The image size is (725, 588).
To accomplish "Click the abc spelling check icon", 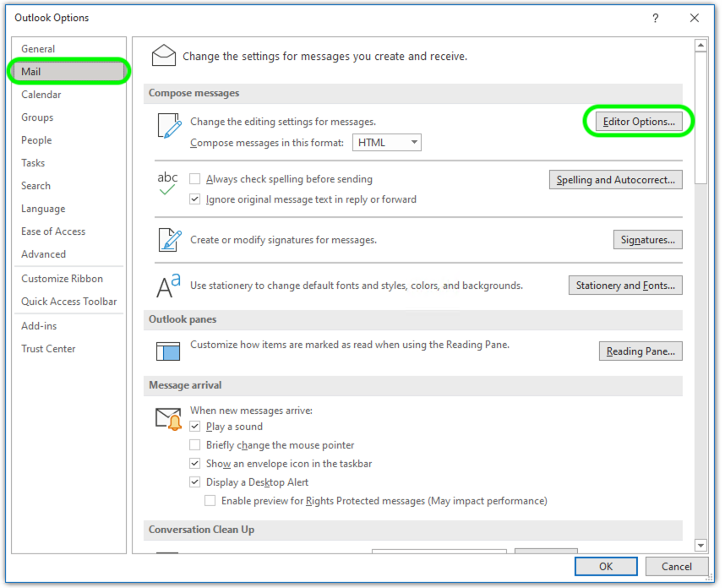I will (167, 183).
